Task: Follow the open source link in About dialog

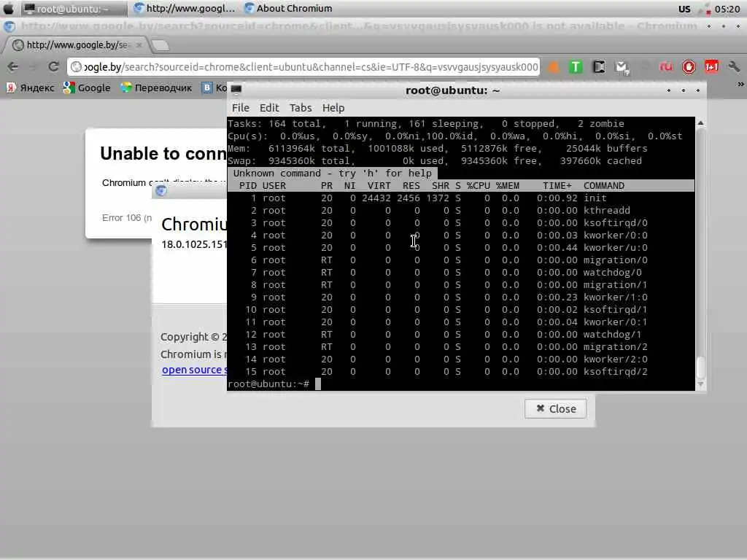Action: (194, 370)
